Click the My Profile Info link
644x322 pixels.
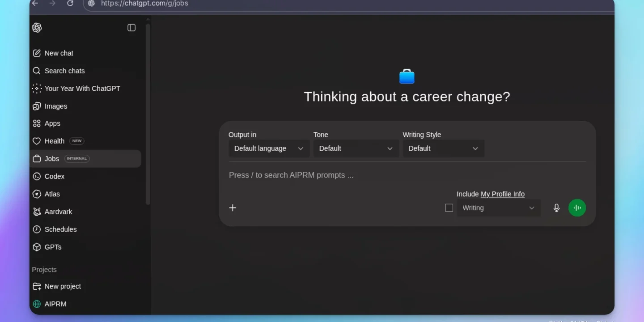point(502,194)
